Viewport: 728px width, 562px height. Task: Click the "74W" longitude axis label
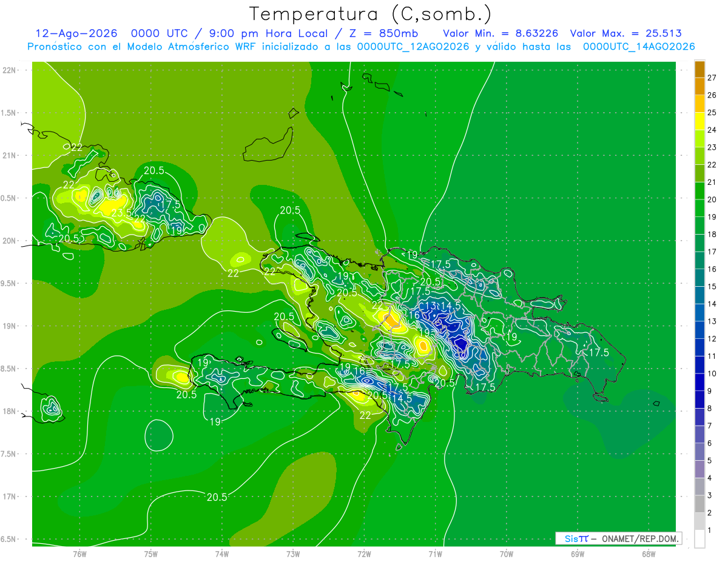pyautogui.click(x=222, y=554)
